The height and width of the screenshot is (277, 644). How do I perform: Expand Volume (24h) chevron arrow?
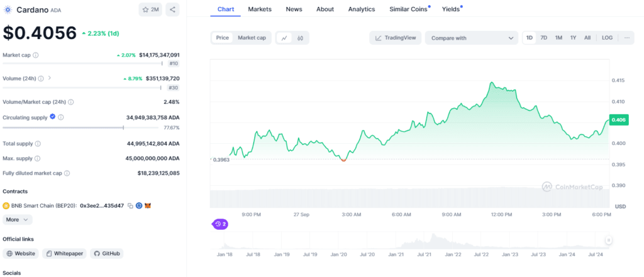tap(50, 78)
